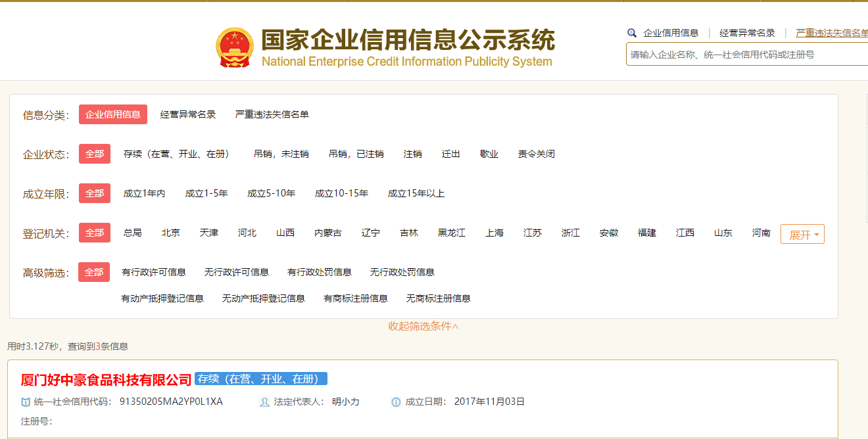Select 全部 for 成立年限 filter
The height and width of the screenshot is (439, 868).
95,193
